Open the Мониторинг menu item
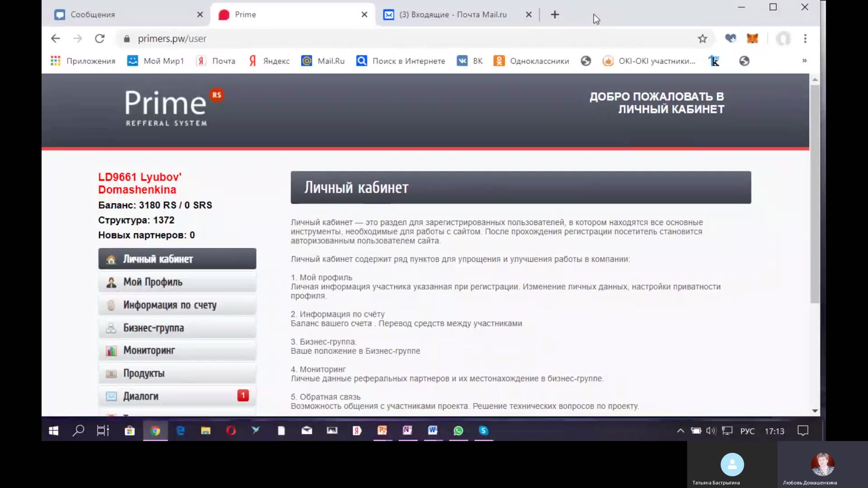The width and height of the screenshot is (868, 488). click(x=177, y=350)
